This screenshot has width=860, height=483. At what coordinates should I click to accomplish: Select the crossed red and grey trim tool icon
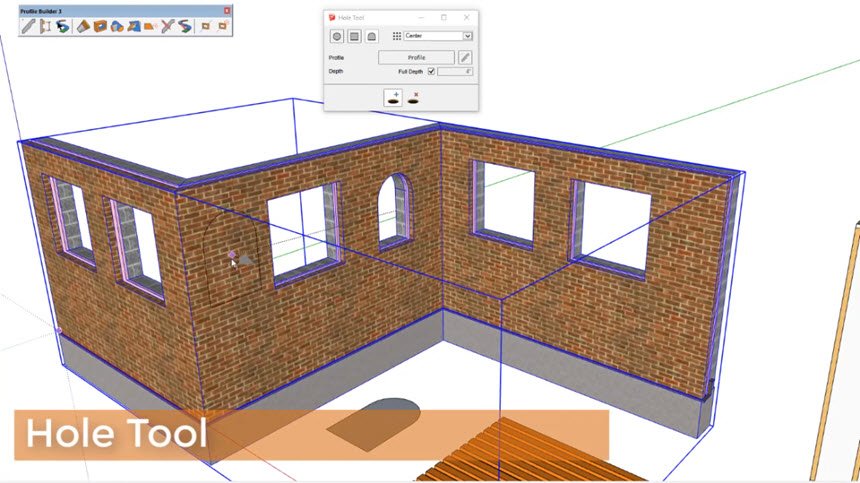(x=167, y=26)
